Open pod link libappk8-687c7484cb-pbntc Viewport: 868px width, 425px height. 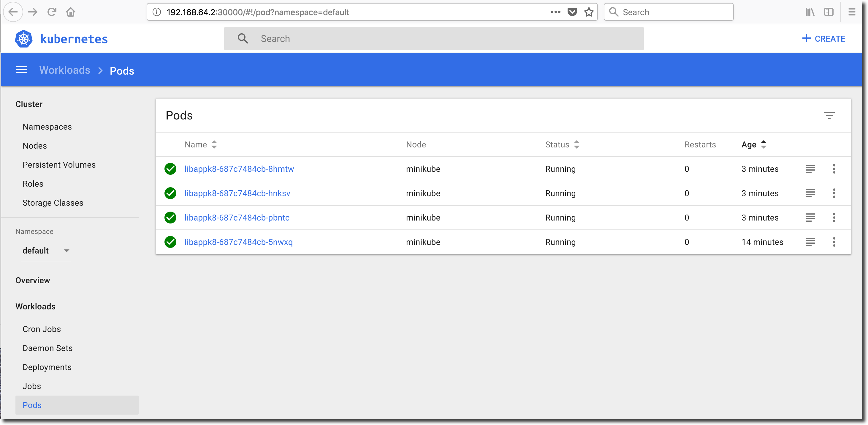tap(237, 217)
